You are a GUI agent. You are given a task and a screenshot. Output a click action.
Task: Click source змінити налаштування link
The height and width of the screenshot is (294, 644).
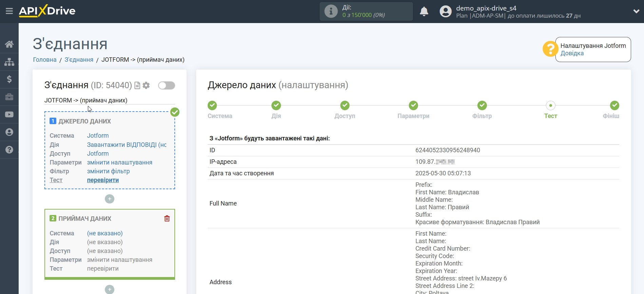click(119, 162)
